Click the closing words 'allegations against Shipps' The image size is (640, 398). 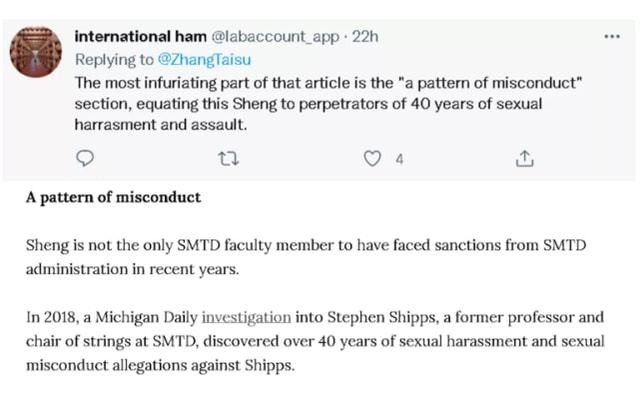coord(203,365)
